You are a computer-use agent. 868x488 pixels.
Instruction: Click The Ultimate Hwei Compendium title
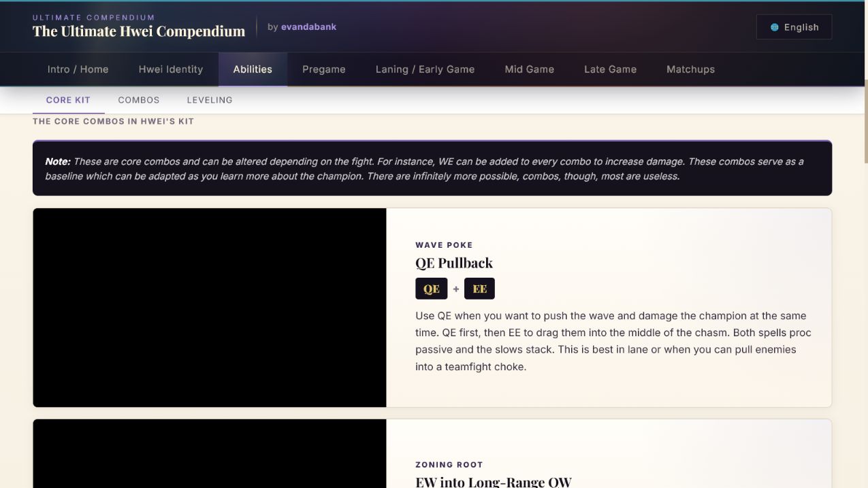pos(139,31)
